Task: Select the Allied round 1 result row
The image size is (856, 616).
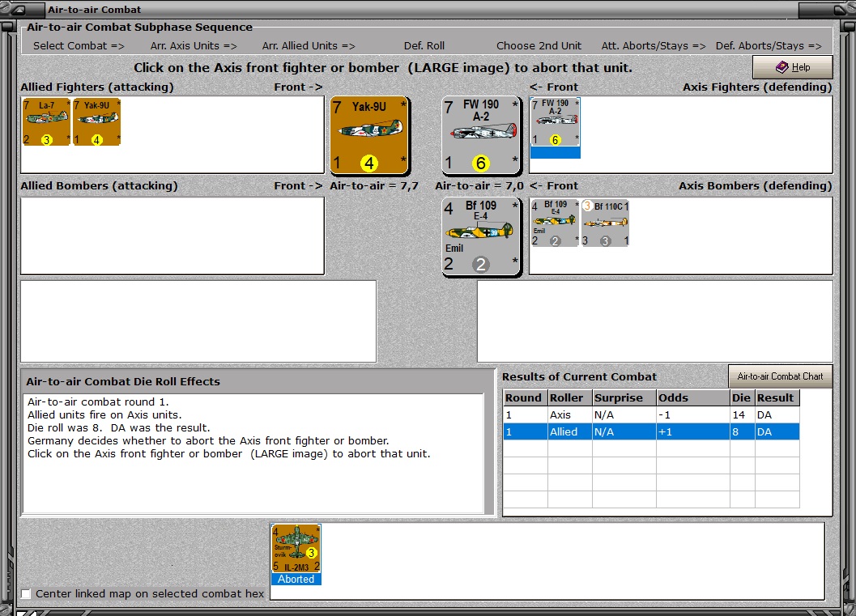Action: point(651,431)
